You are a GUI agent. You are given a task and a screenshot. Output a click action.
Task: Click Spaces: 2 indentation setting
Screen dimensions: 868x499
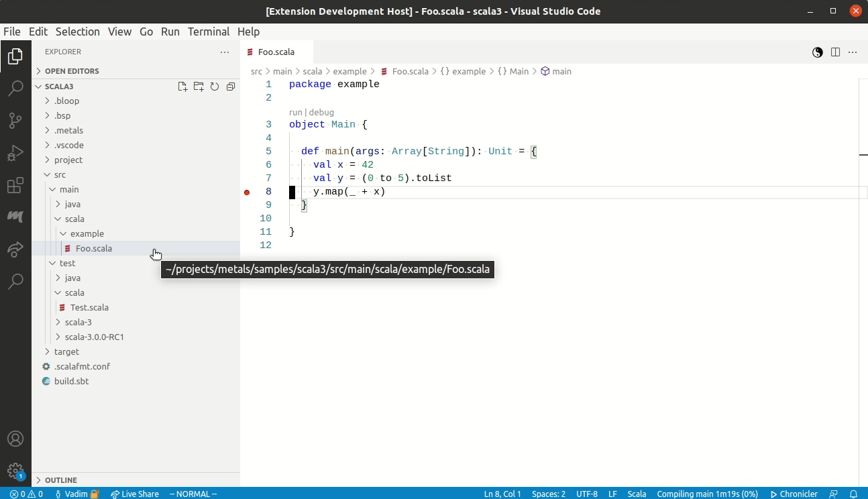[549, 494]
